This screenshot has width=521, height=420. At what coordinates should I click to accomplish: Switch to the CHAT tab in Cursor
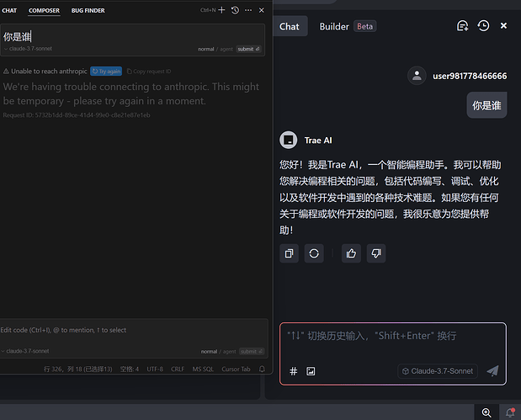coord(9,11)
